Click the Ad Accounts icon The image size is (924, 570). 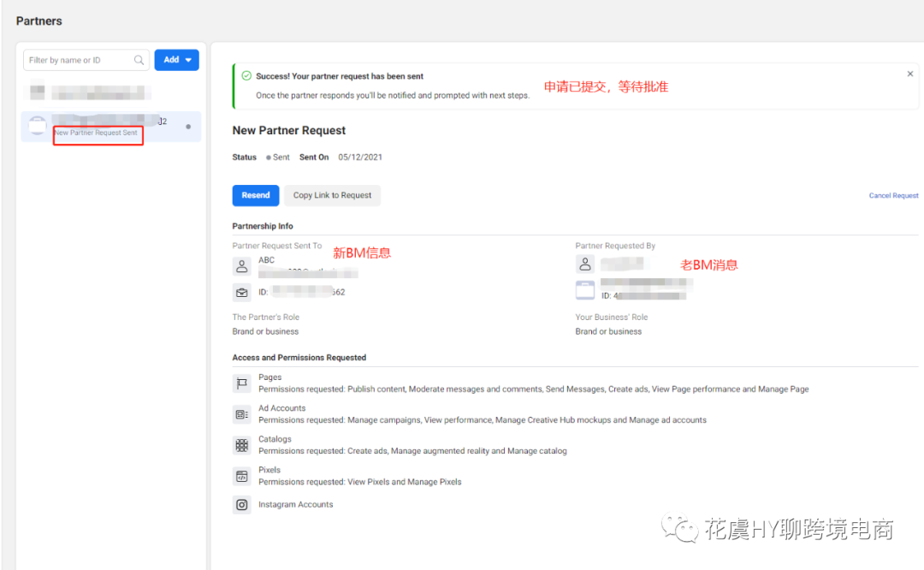click(x=241, y=414)
